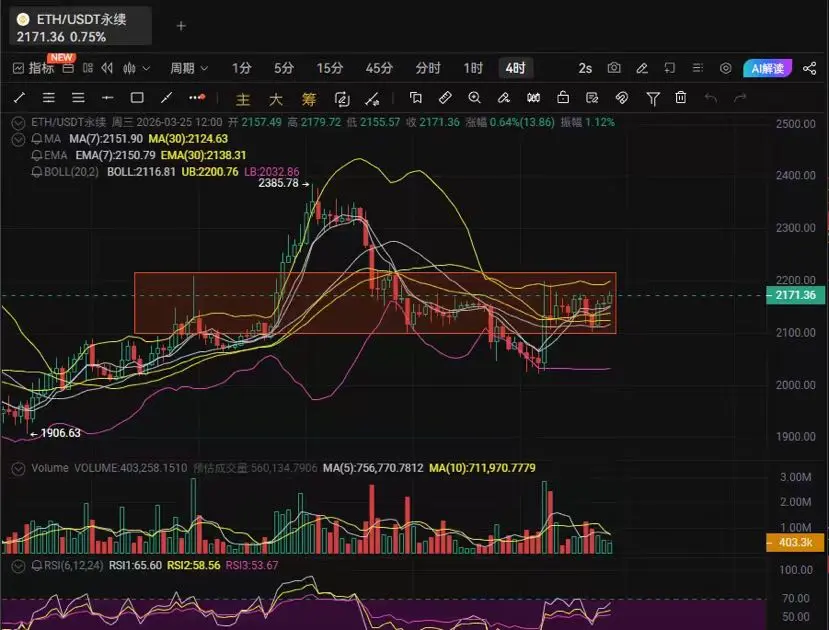
Task: Open the multi-chart grid layout icon
Action: click(x=88, y=68)
